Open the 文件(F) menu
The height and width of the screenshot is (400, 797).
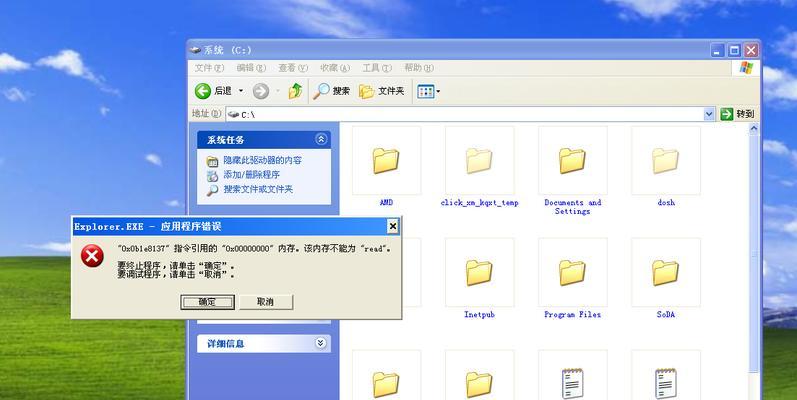[210, 68]
